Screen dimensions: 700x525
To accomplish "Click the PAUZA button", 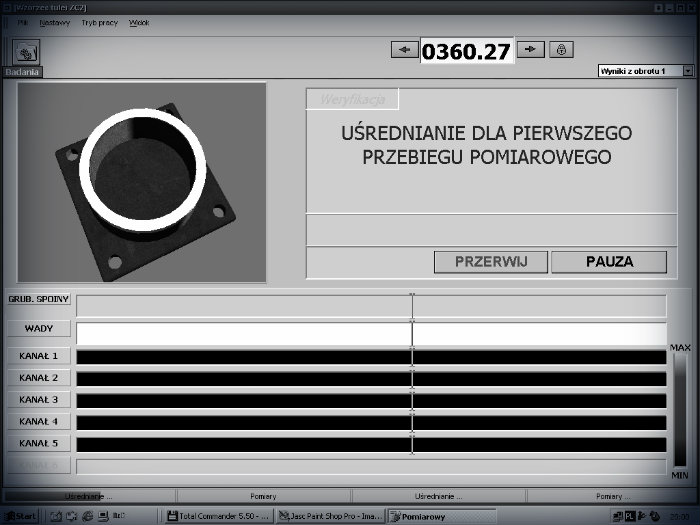I will [x=608, y=262].
